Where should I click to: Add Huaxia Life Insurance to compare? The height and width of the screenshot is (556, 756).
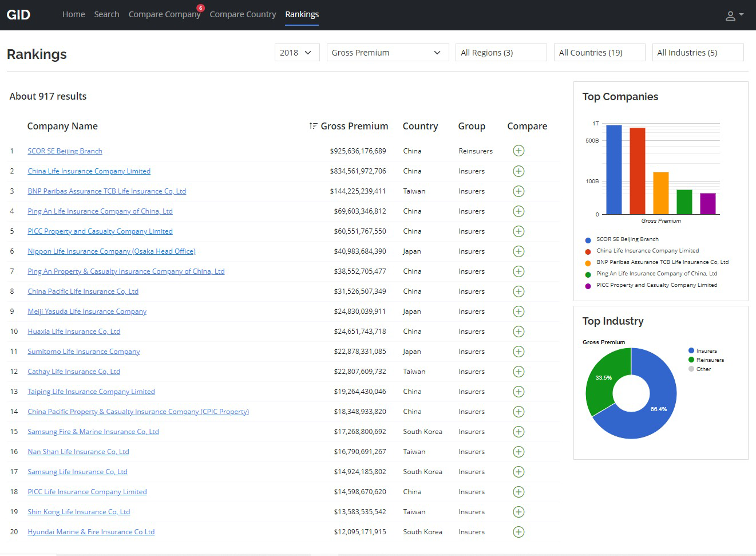pos(518,331)
